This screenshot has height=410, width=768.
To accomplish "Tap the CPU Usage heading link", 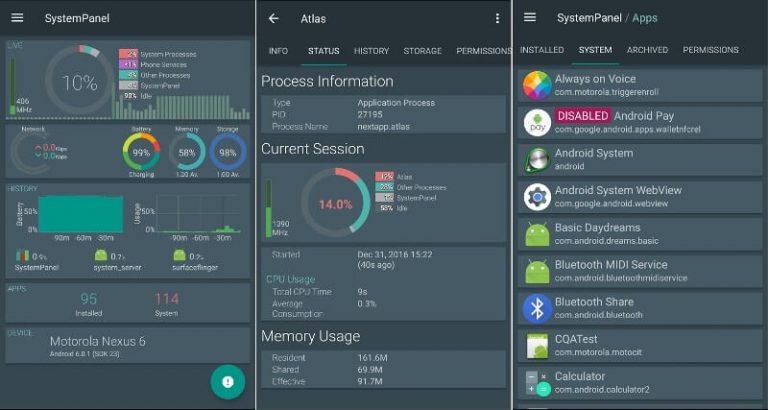I will pos(290,279).
